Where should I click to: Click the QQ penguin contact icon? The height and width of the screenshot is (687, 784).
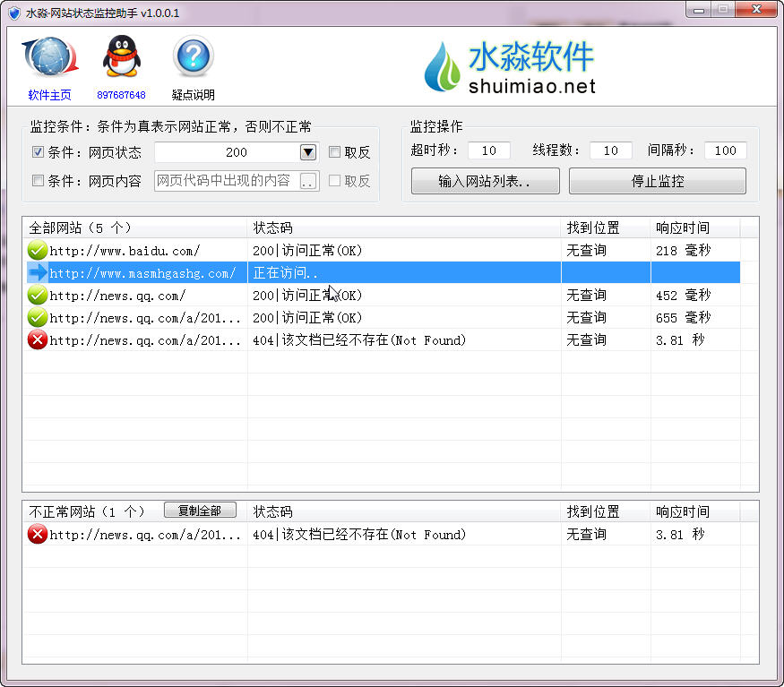(121, 59)
